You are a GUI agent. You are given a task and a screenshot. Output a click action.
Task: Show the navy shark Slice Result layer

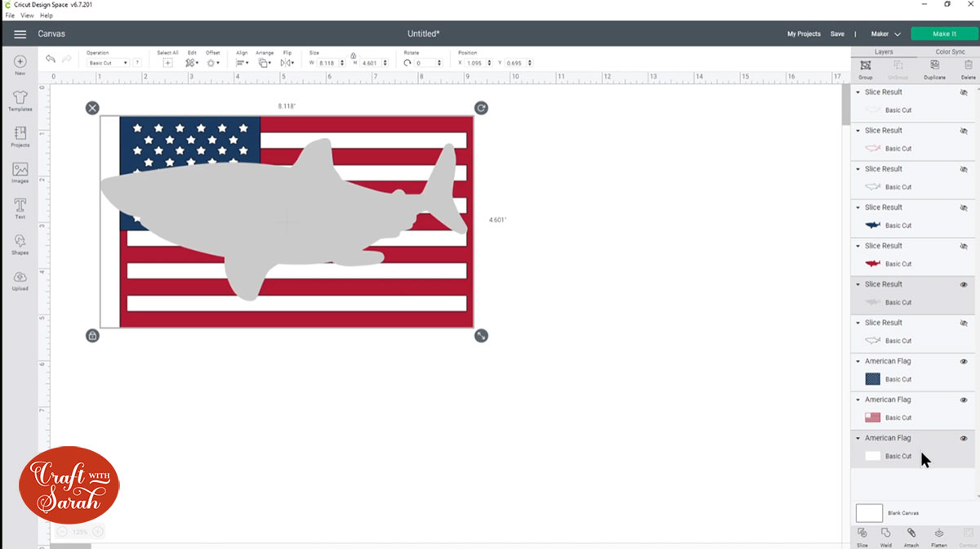tap(964, 208)
